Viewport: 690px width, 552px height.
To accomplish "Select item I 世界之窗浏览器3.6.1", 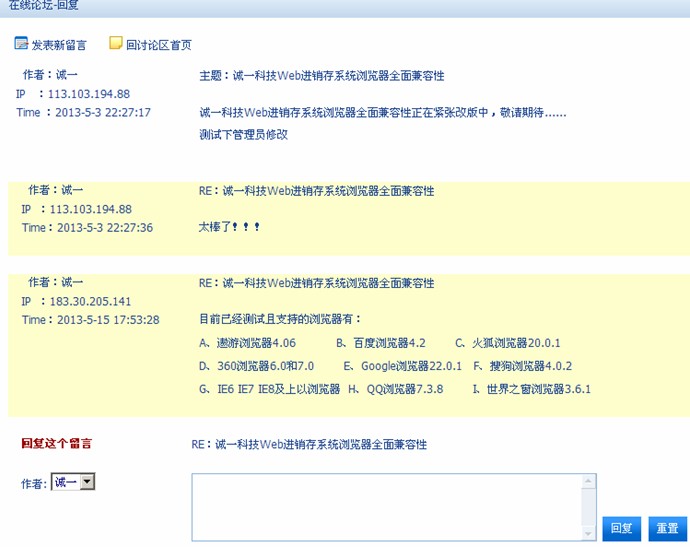I will coord(532,389).
